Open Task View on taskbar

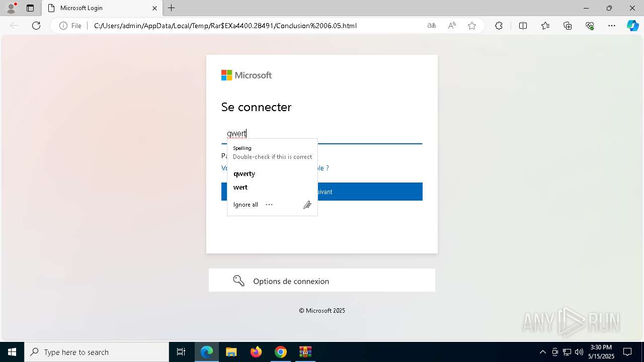tap(181, 352)
